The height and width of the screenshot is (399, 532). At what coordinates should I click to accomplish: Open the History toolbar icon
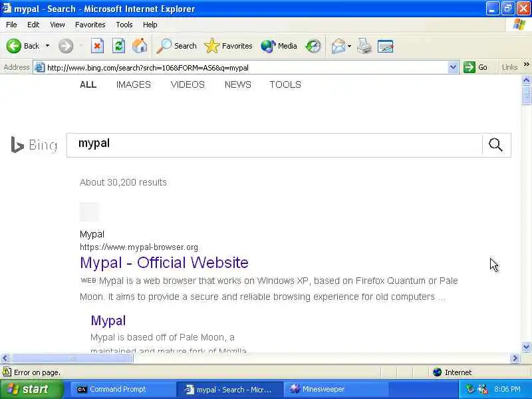tap(313, 46)
